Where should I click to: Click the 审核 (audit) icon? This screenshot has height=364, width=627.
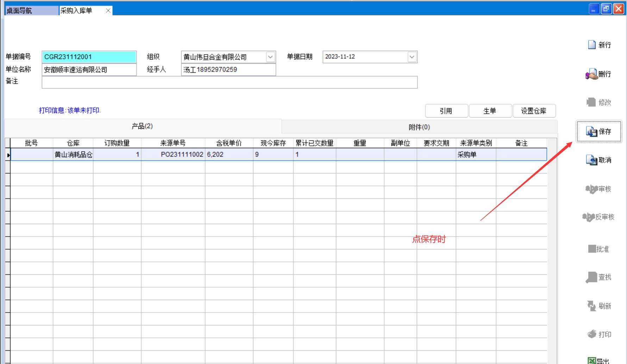pyautogui.click(x=591, y=189)
